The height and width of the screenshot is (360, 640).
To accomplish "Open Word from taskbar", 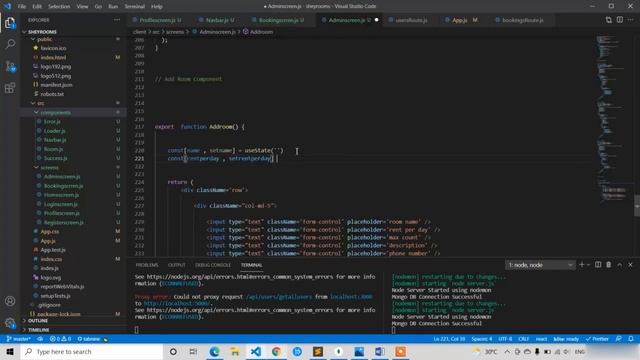I will pos(380,351).
